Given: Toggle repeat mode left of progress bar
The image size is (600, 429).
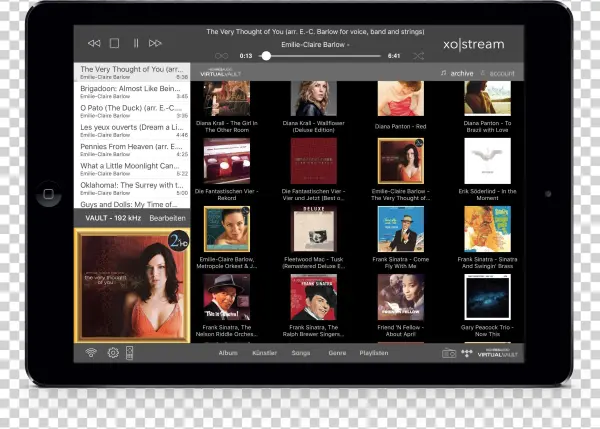Looking at the screenshot, I should tap(221, 56).
